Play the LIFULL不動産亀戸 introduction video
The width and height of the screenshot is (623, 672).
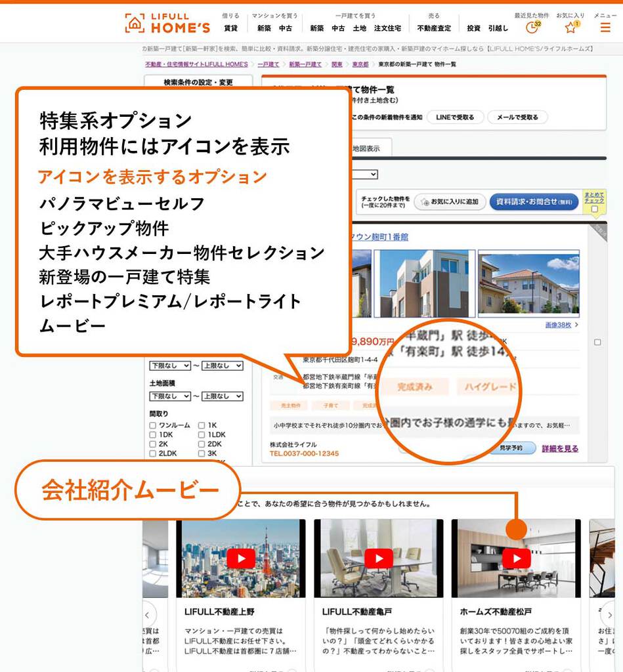pyautogui.click(x=379, y=558)
